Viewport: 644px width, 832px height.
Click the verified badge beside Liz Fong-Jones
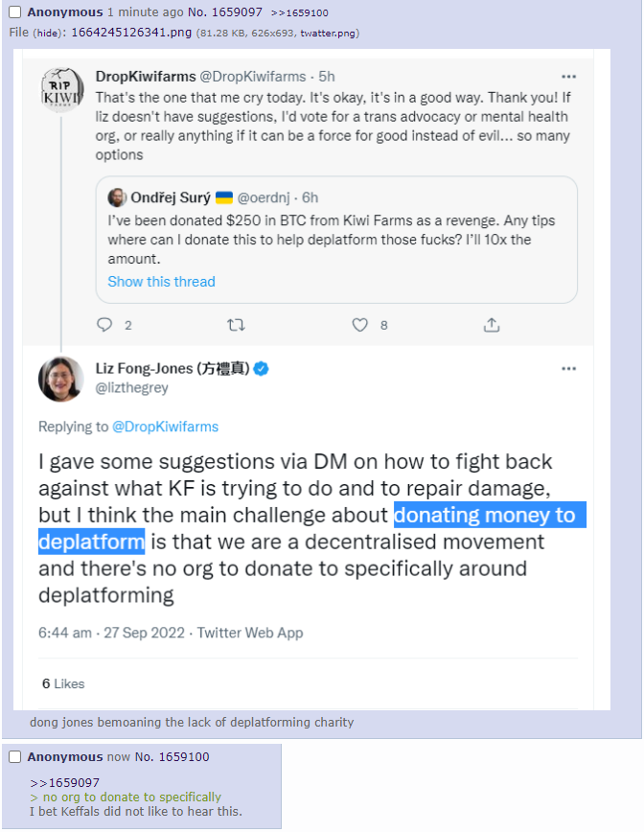(260, 369)
